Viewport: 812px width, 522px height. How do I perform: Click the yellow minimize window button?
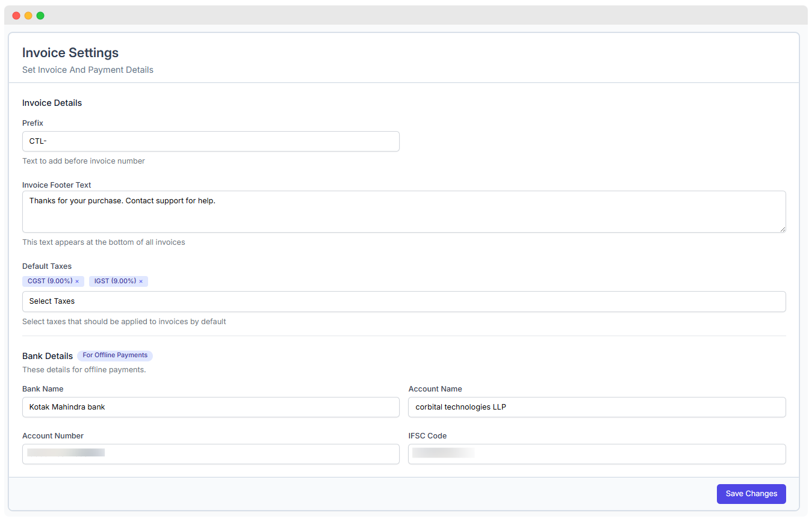[28, 16]
